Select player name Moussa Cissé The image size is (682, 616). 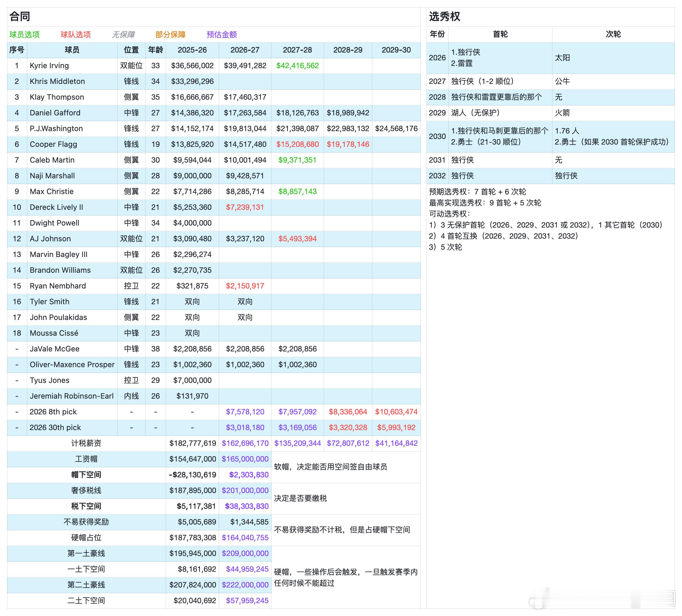click(x=54, y=333)
